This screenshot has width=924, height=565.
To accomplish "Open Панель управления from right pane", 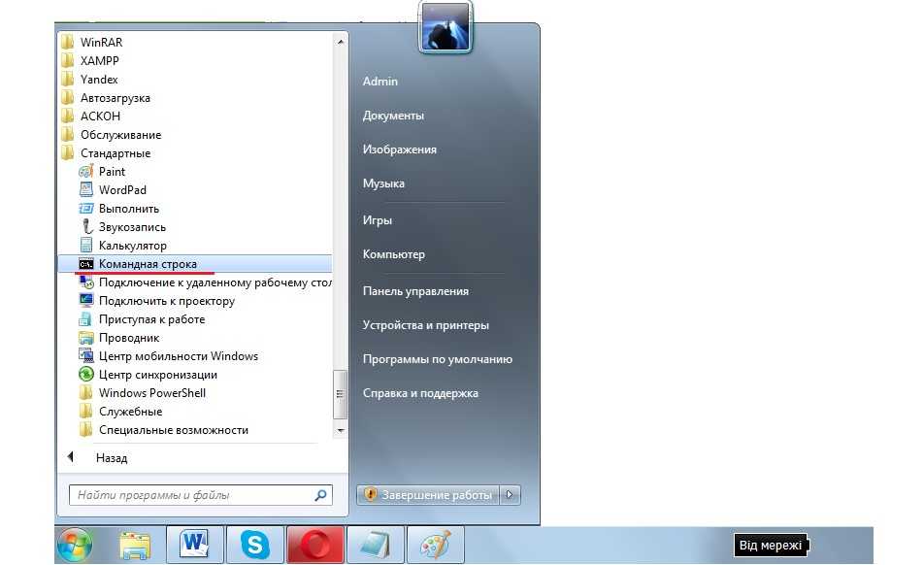I will tap(415, 291).
